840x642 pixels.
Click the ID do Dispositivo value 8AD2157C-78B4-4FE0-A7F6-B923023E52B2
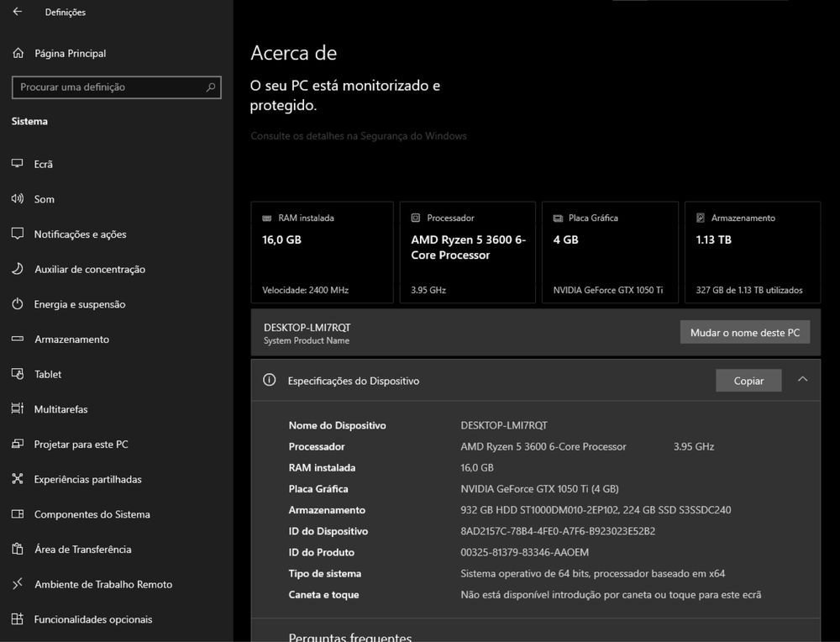pos(558,531)
